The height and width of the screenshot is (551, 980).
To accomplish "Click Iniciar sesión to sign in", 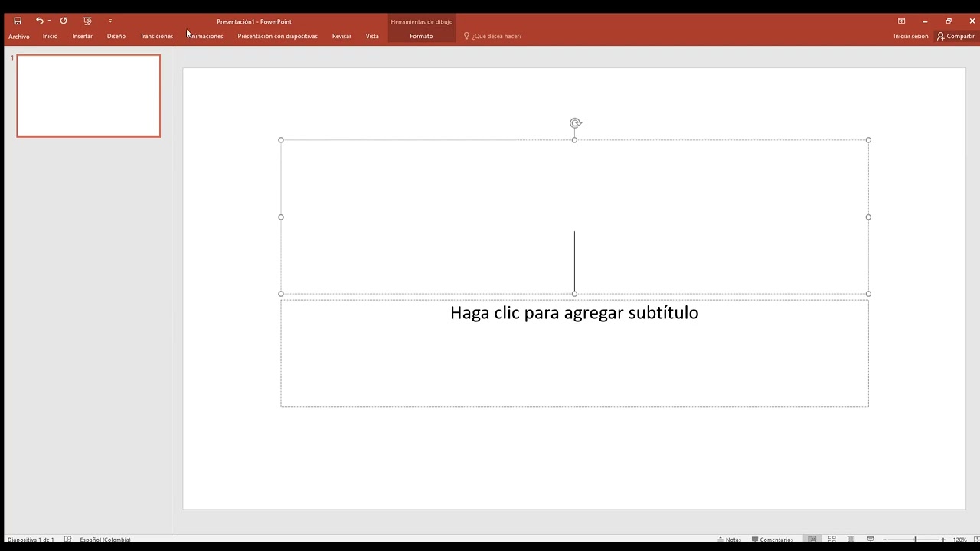I will 910,37.
